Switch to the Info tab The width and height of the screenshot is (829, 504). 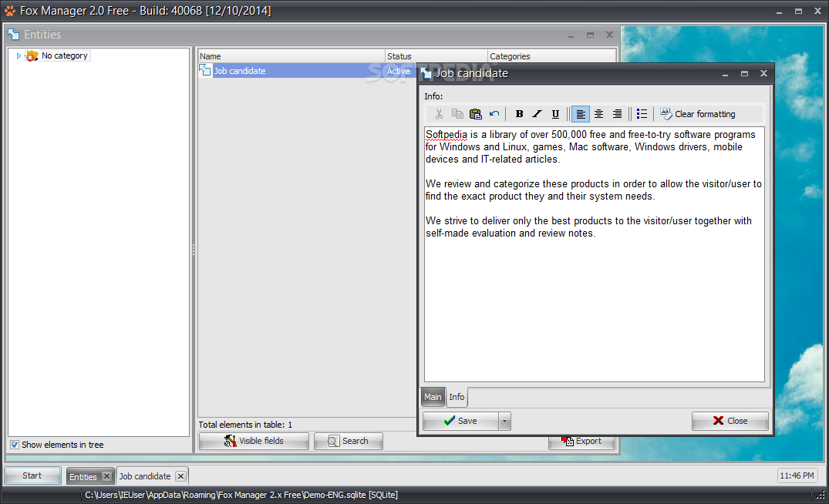tap(457, 397)
